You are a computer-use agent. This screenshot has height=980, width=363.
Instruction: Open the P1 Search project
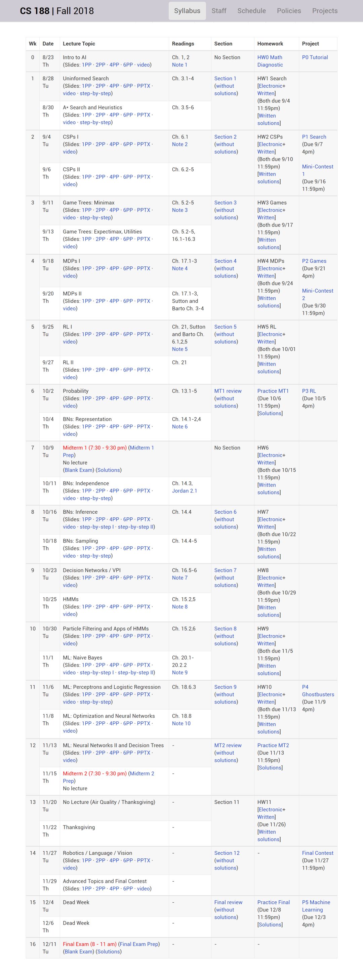(314, 137)
